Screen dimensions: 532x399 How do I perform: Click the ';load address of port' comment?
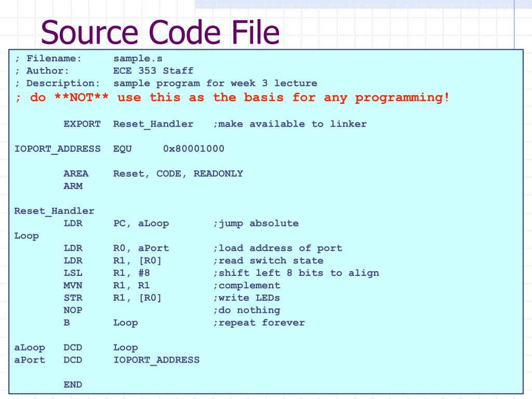tap(277, 248)
